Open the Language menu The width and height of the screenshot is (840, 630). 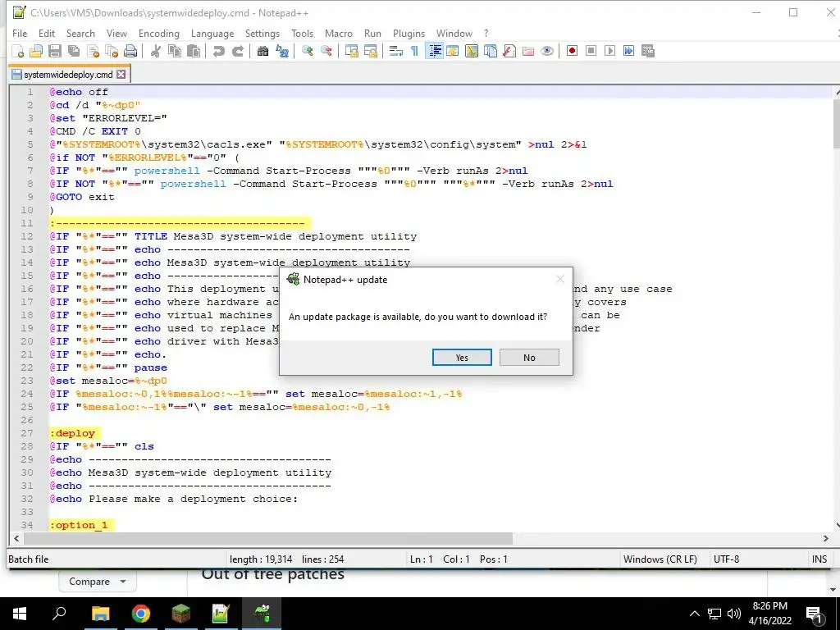212,33
